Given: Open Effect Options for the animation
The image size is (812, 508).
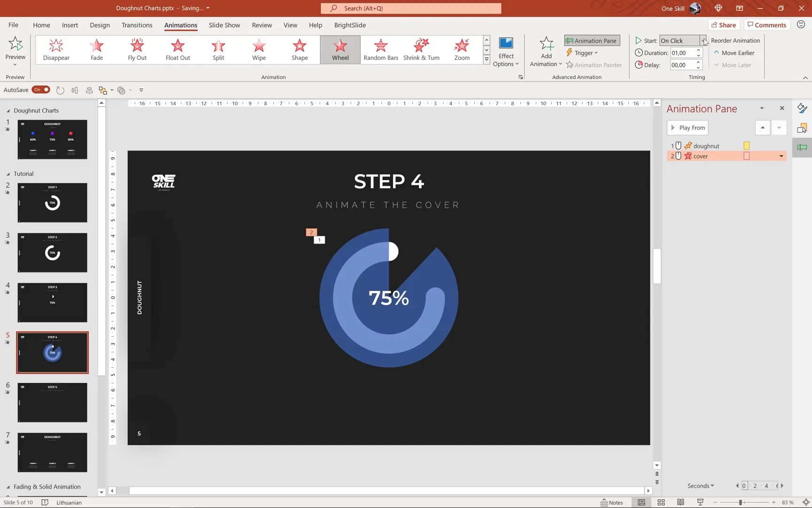Looking at the screenshot, I should pyautogui.click(x=506, y=52).
